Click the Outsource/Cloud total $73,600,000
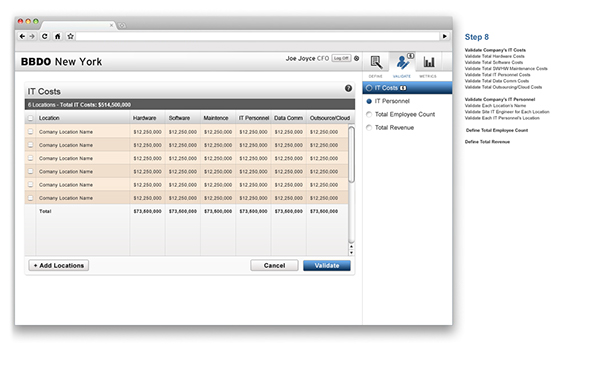600x388 pixels. 324,211
